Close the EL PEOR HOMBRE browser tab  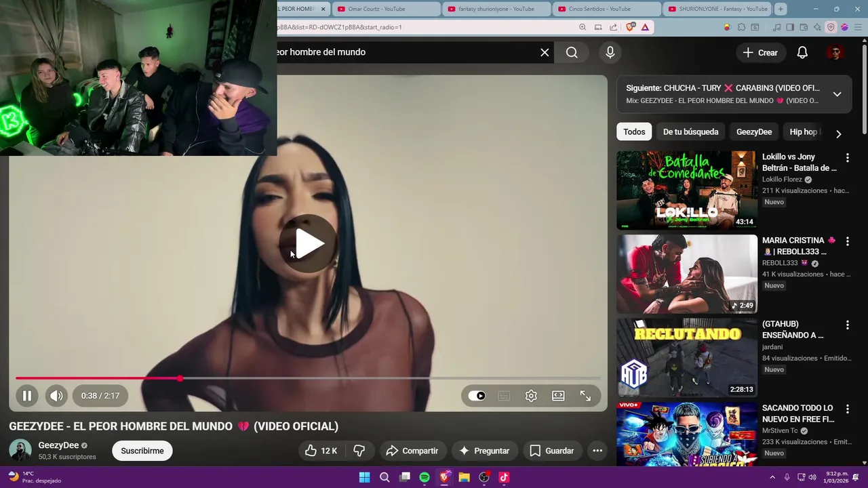tap(323, 9)
